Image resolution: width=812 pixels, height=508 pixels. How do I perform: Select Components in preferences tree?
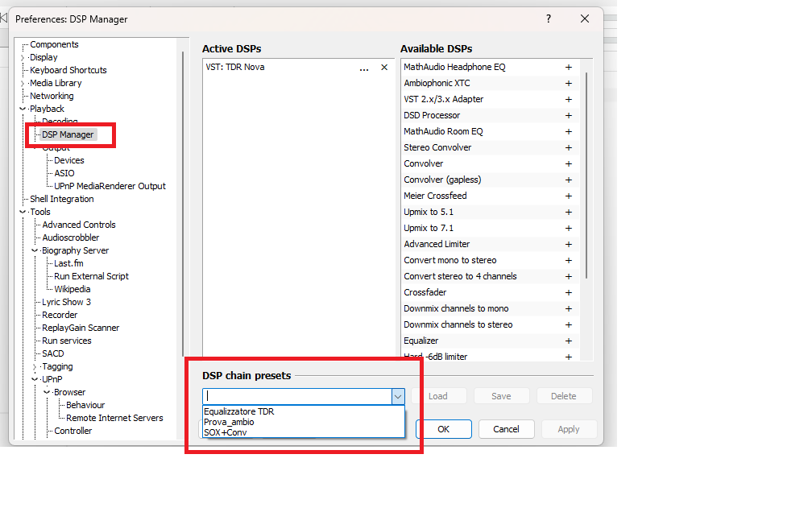click(55, 44)
